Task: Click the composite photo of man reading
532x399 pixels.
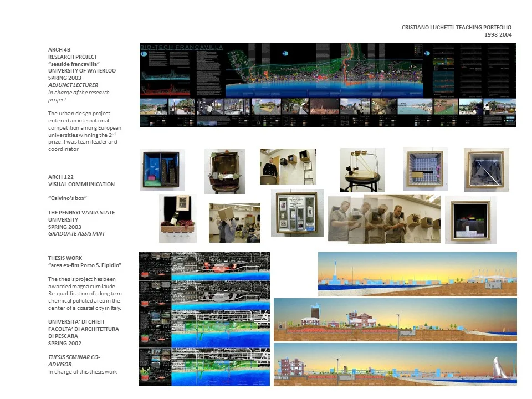Action: 384,219
